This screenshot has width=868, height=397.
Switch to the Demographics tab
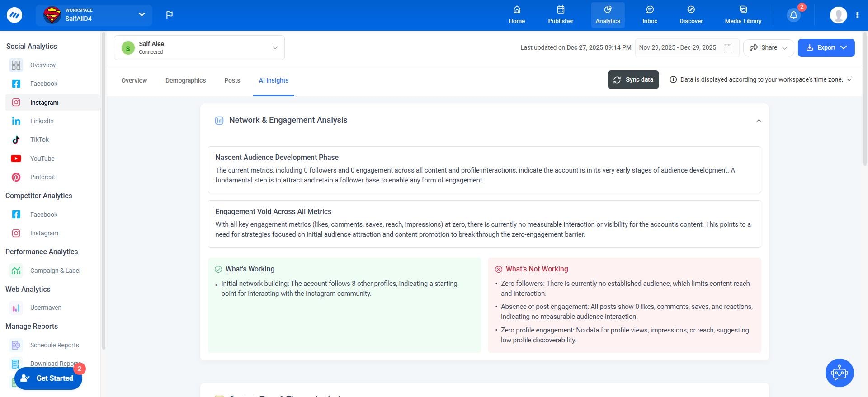185,80
